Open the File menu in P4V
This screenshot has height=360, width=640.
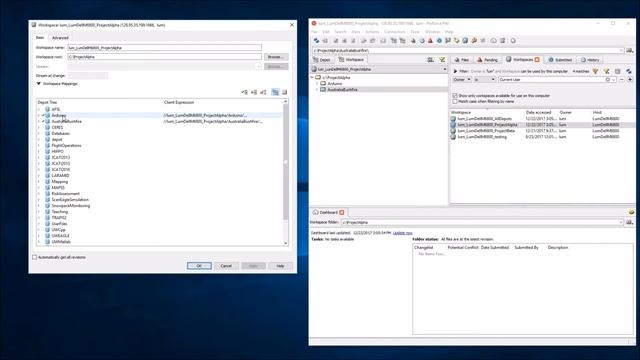click(314, 32)
